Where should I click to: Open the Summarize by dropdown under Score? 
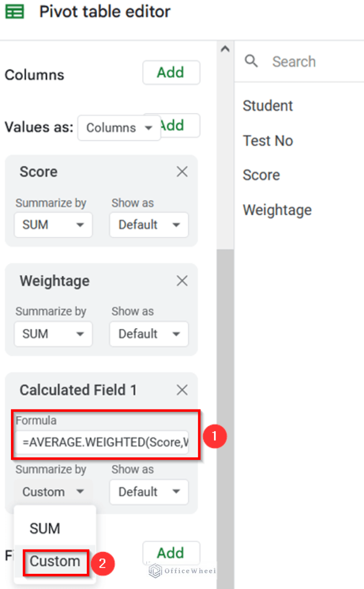[53, 225]
